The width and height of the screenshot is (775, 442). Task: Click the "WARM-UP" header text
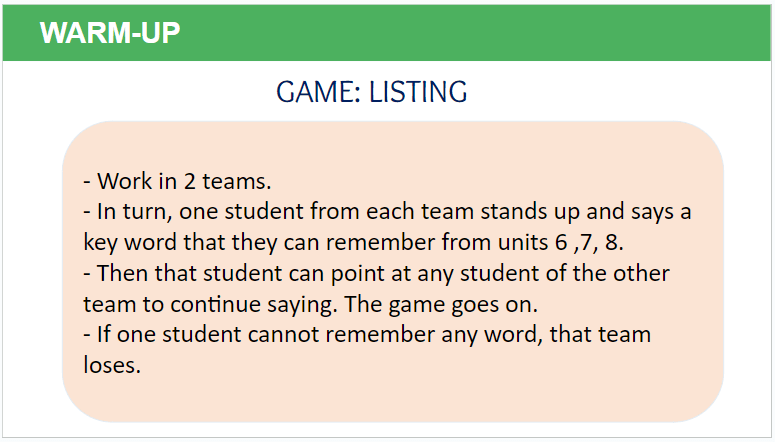pos(110,33)
